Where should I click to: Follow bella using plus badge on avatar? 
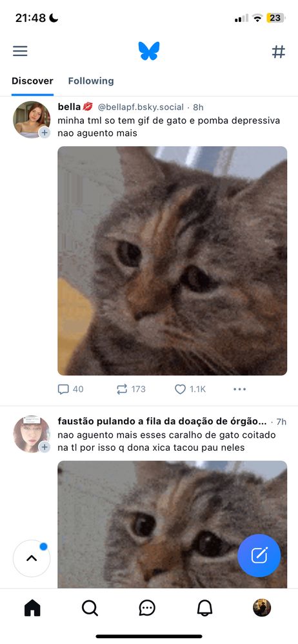tap(45, 133)
